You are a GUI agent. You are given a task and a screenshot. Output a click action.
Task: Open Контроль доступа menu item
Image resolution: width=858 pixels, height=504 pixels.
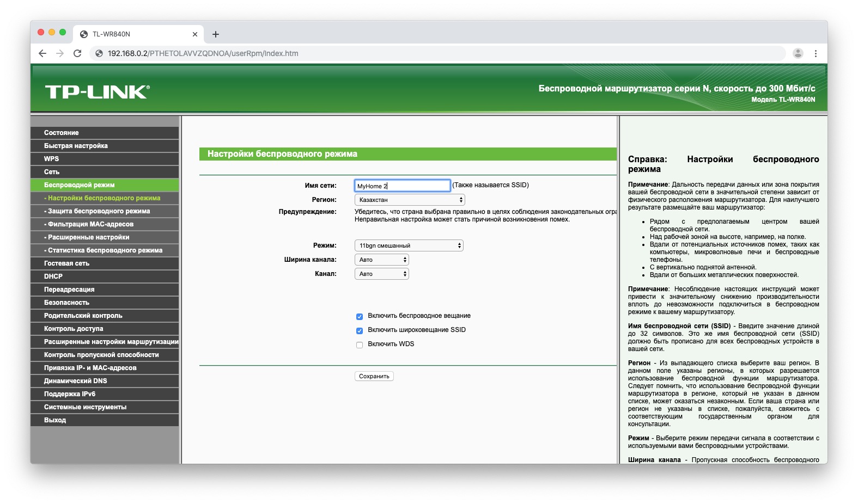pyautogui.click(x=105, y=329)
